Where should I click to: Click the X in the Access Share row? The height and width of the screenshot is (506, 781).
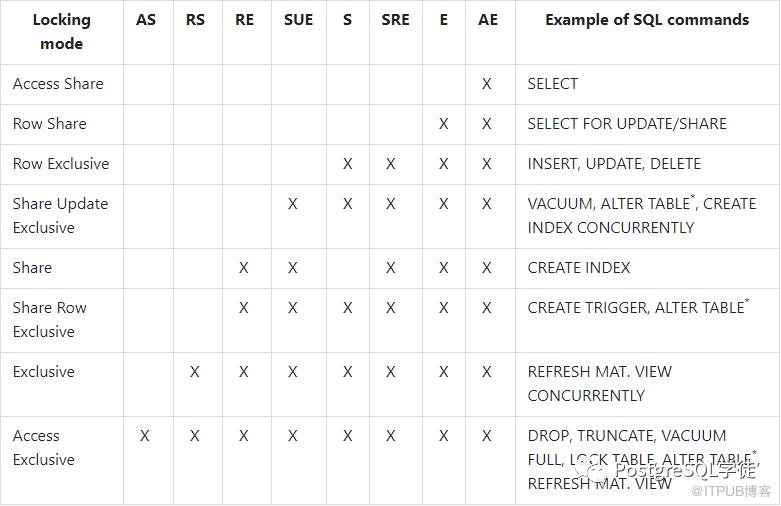coord(487,84)
